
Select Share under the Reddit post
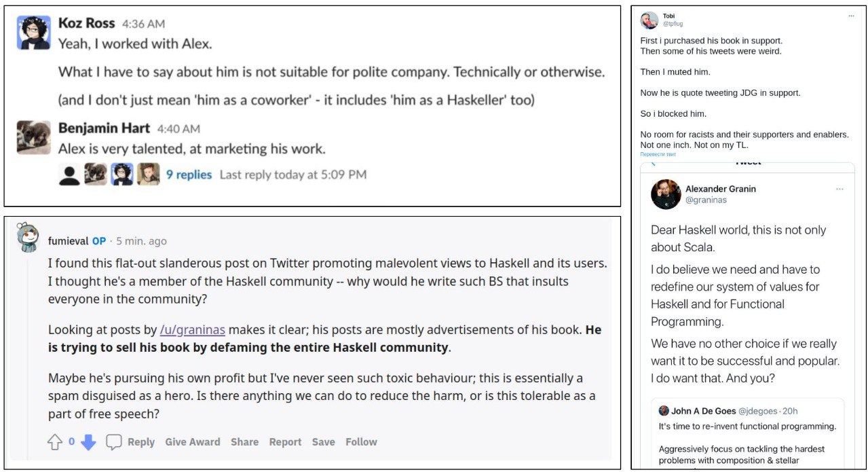click(x=244, y=442)
